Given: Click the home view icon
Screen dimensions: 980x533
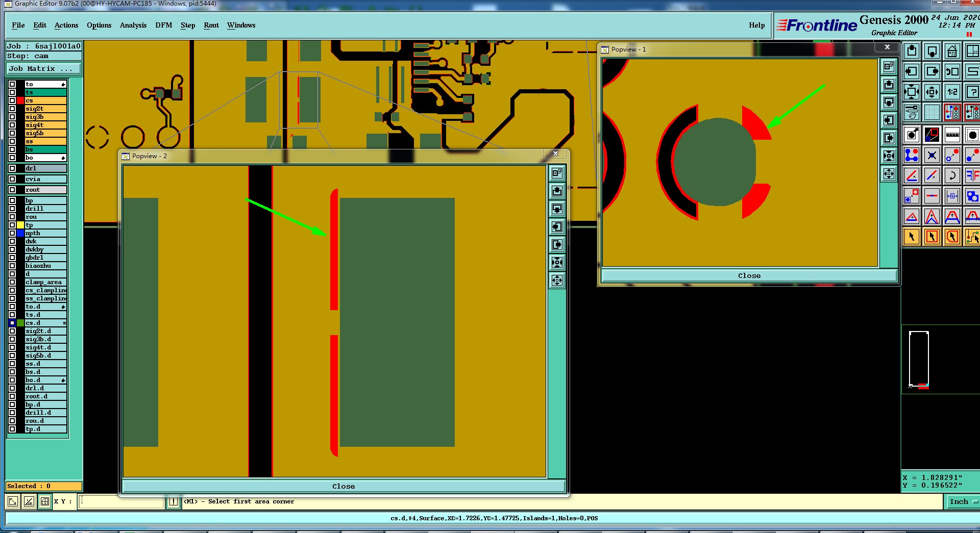Looking at the screenshot, I should pyautogui.click(x=952, y=51).
